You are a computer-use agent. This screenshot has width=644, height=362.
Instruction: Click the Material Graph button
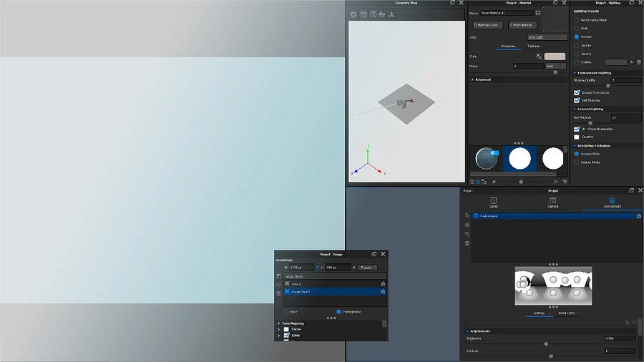[x=490, y=25]
